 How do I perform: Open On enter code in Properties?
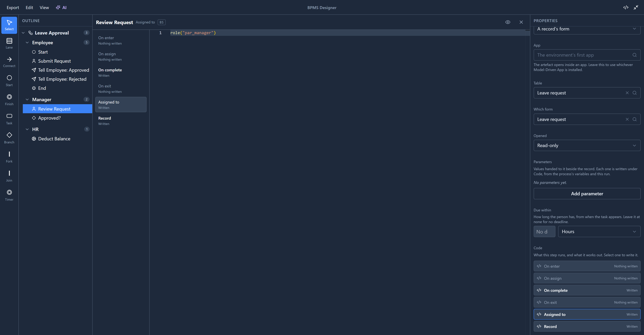pyautogui.click(x=587, y=266)
